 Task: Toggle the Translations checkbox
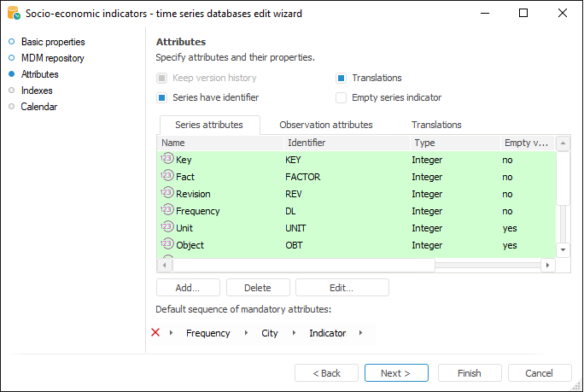pos(342,78)
